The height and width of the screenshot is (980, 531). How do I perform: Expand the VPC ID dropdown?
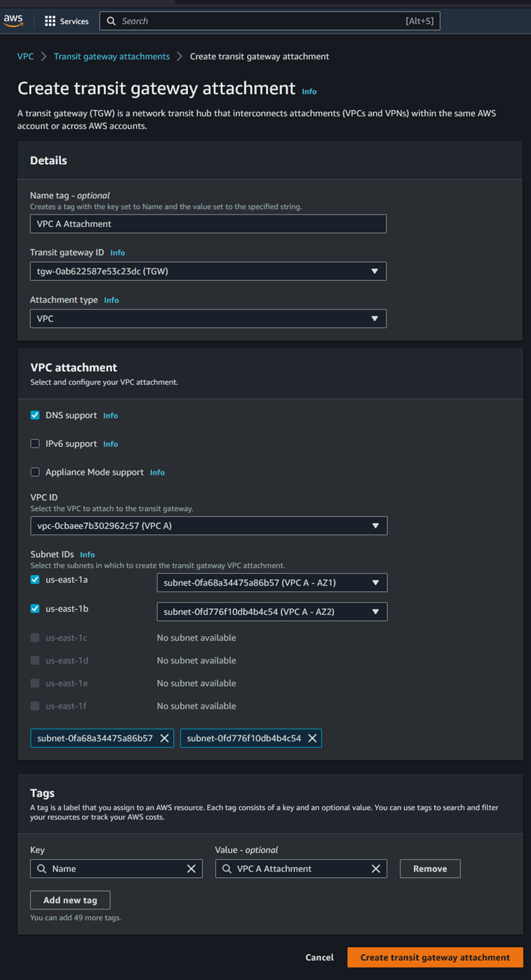click(x=208, y=526)
